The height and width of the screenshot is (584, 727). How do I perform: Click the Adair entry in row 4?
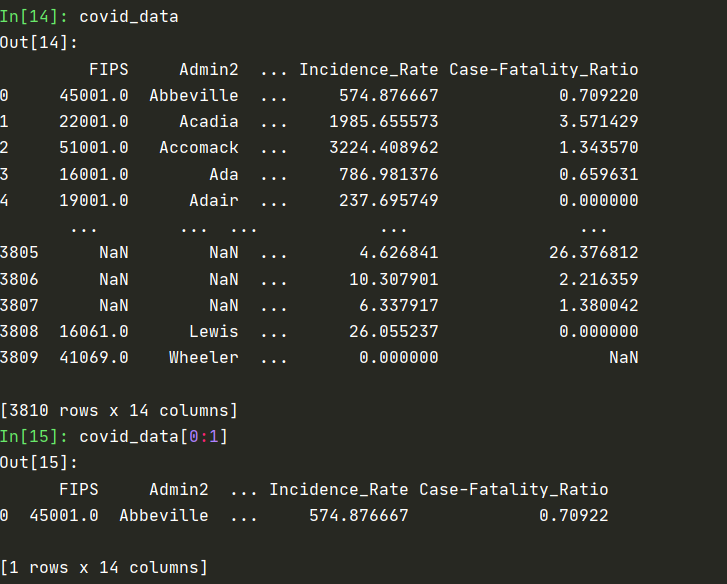[213, 200]
